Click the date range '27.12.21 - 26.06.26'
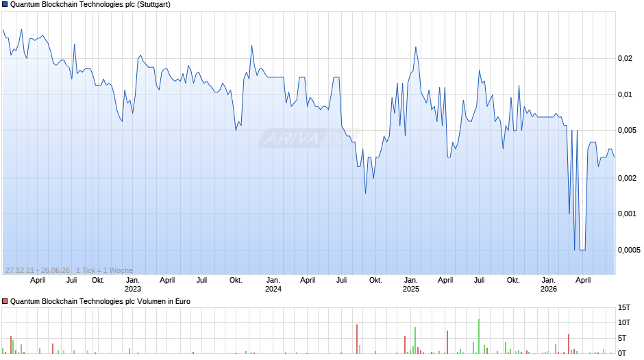This screenshot has height=360, width=644. click(38, 270)
